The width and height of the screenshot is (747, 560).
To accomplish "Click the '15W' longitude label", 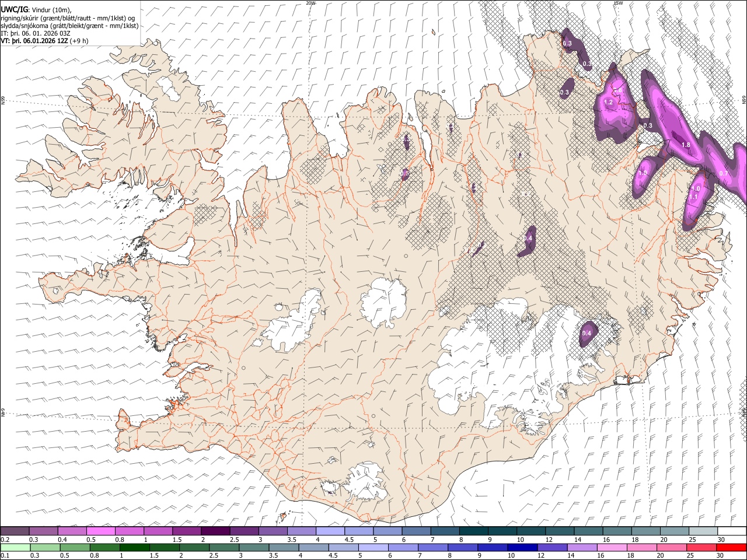I will [x=618, y=3].
